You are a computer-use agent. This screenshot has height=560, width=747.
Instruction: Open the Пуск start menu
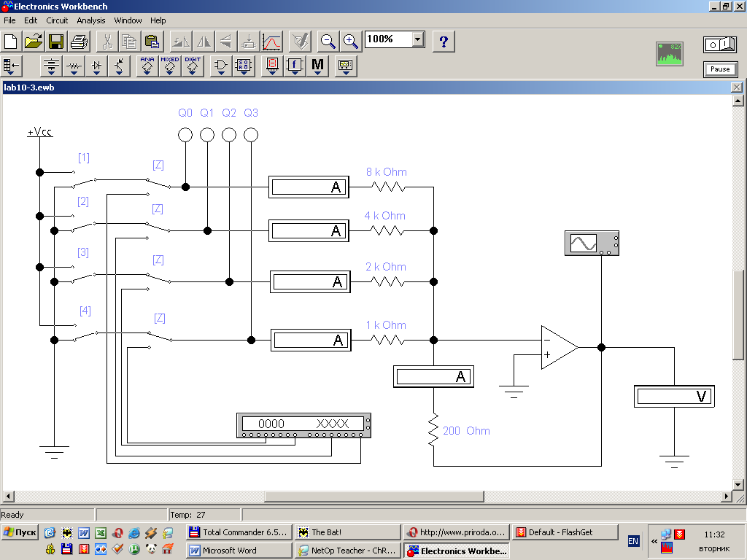tap(20, 532)
